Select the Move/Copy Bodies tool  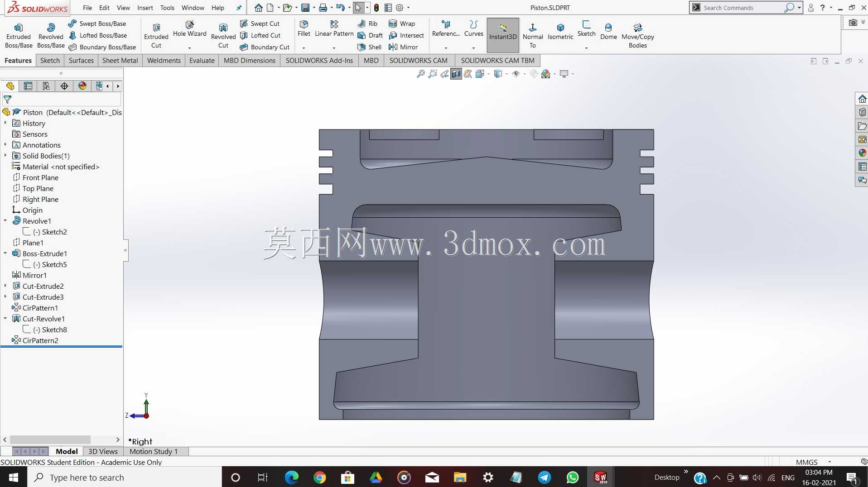pos(638,35)
